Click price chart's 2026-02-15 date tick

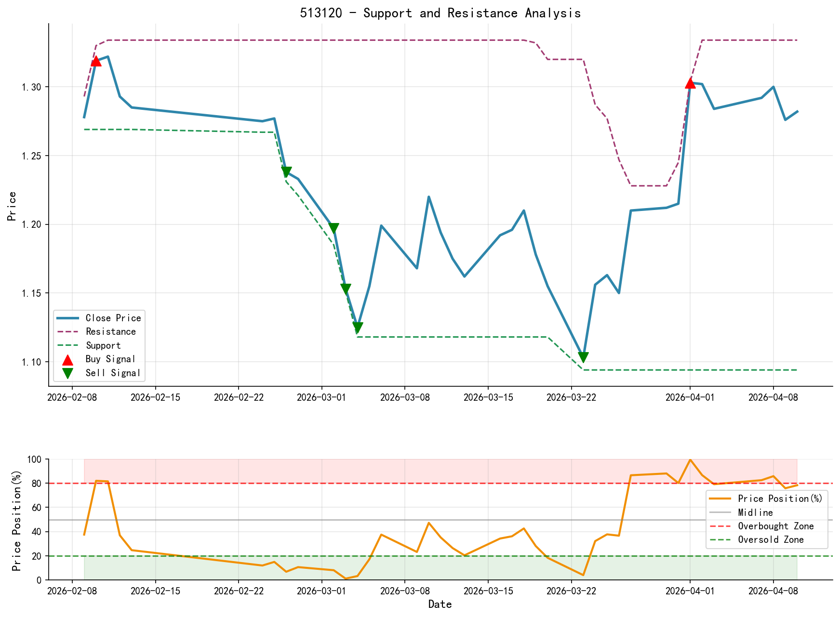point(155,397)
